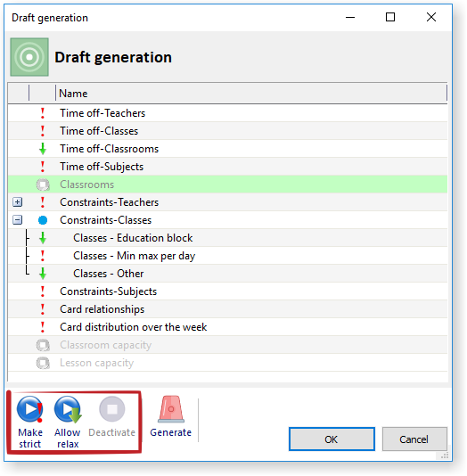
Task: Confirm with the OK button
Action: [x=332, y=439]
